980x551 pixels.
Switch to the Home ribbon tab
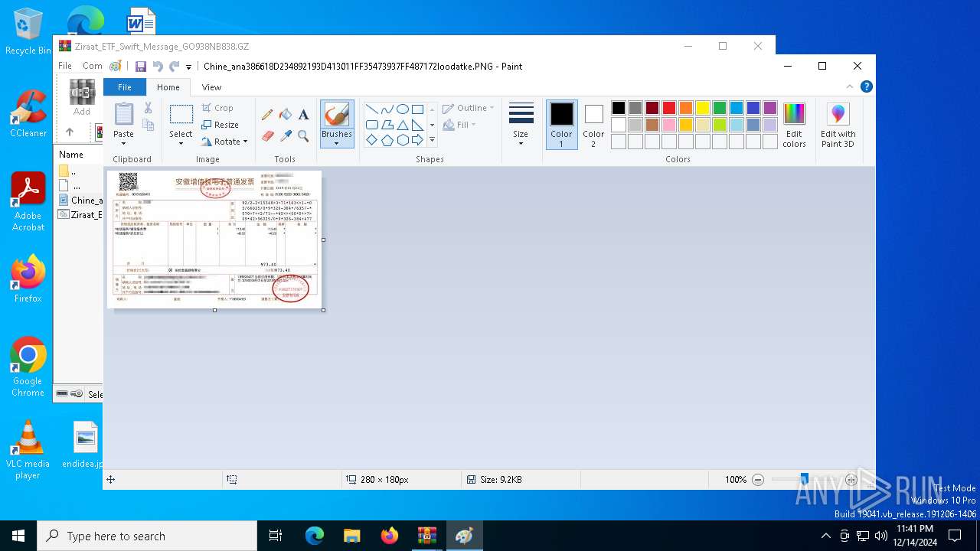168,87
